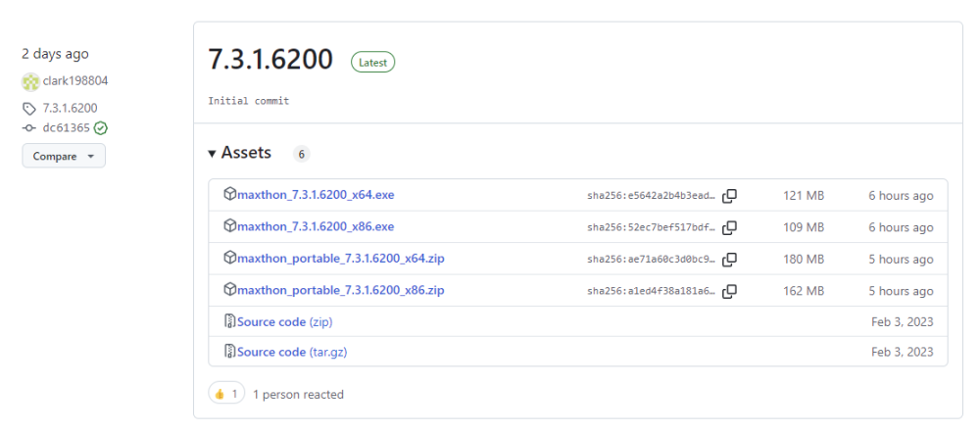Click the green verified commit checkmark

[x=101, y=127]
